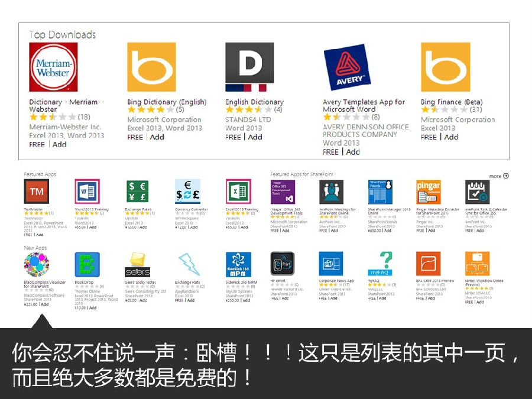Open the 'Bing Dictionary (English)' title link
This screenshot has width=532, height=399.
pos(167,102)
